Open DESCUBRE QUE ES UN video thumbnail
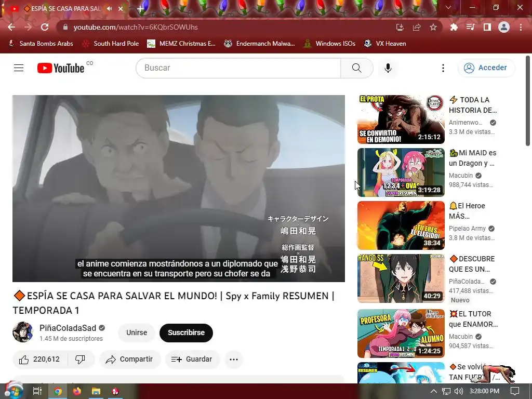The image size is (532, 399). [401, 278]
